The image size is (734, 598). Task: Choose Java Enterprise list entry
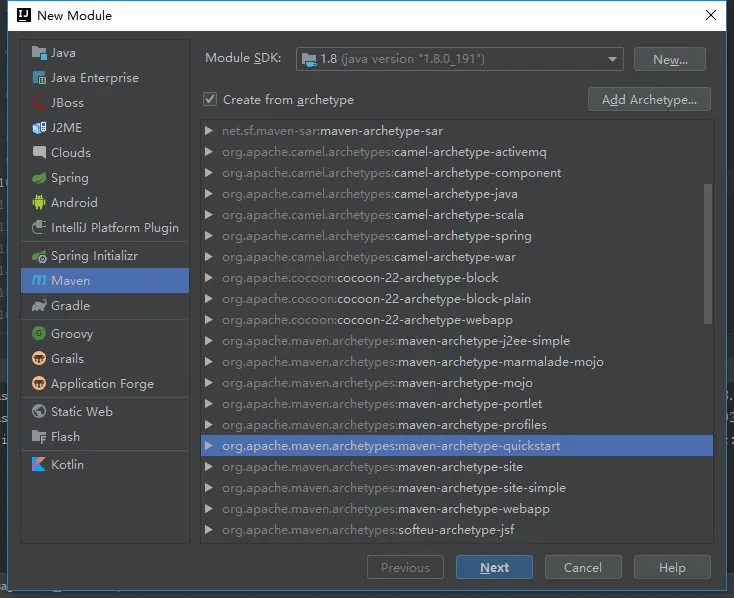pos(105,78)
